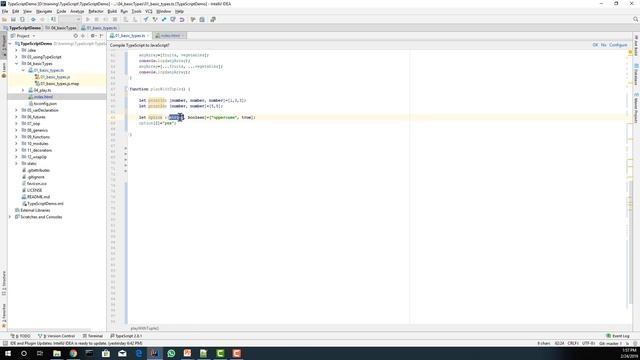Select 01_basic_types.js.map file in tree
Image resolution: width=640 pixels, height=360 pixels.
pyautogui.click(x=57, y=84)
